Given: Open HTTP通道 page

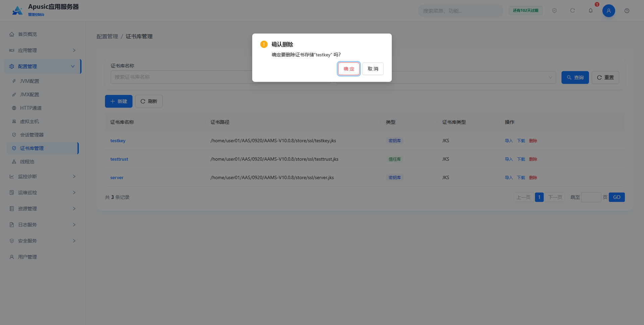Looking at the screenshot, I should [x=43, y=108].
